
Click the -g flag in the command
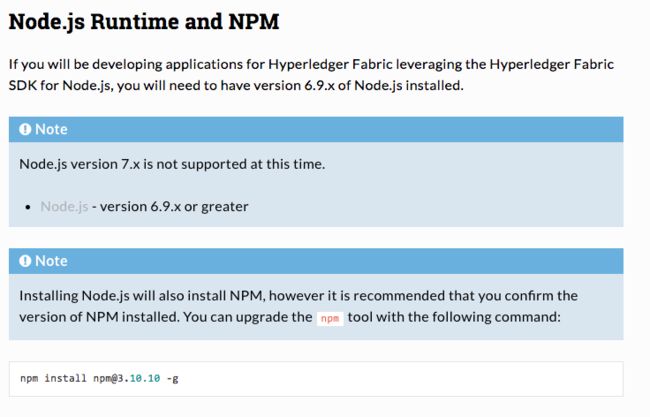click(173, 379)
